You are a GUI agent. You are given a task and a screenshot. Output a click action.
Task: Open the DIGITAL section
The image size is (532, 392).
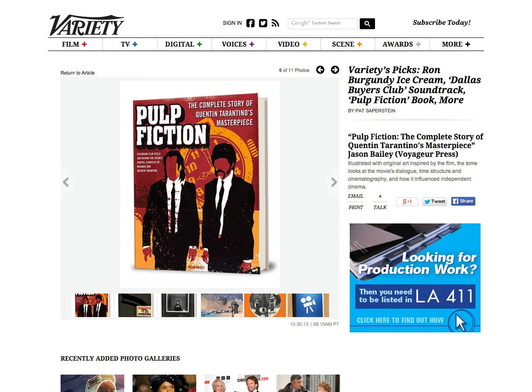tap(180, 44)
